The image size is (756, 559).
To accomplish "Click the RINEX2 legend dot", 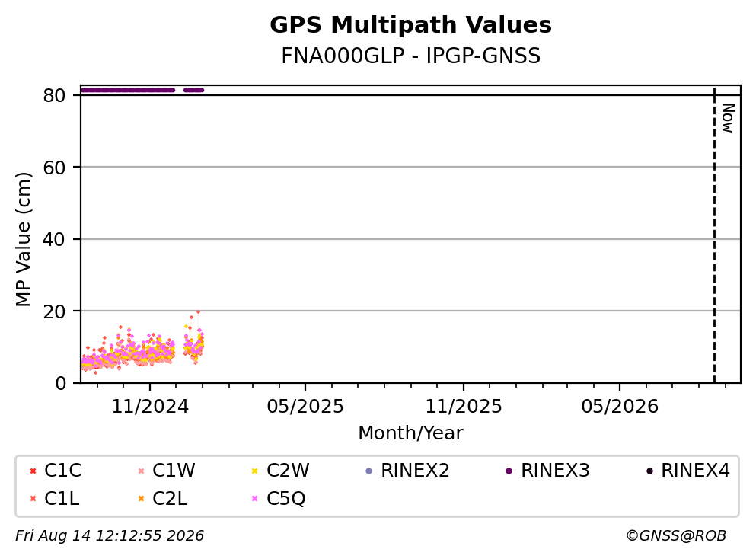I will coord(368,471).
